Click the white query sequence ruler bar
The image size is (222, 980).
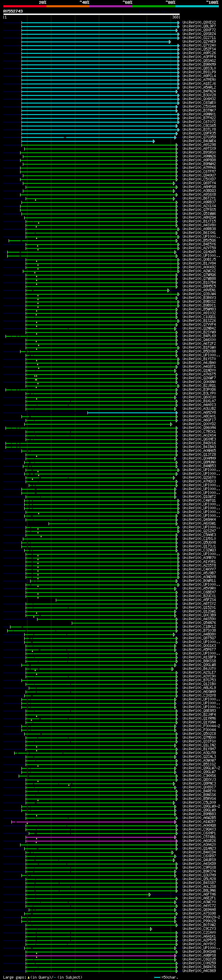tap(92, 15)
